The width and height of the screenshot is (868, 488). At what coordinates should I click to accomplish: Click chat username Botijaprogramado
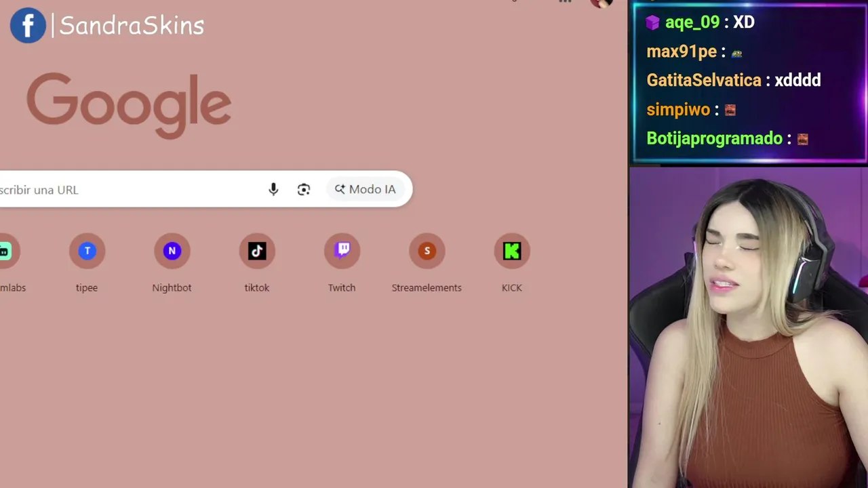715,138
